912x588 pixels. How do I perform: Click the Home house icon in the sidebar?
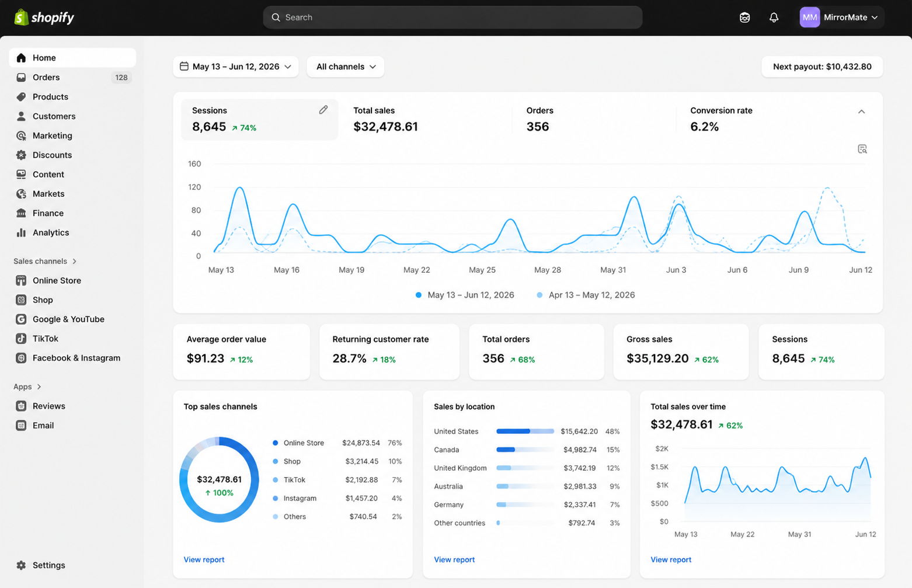point(21,58)
